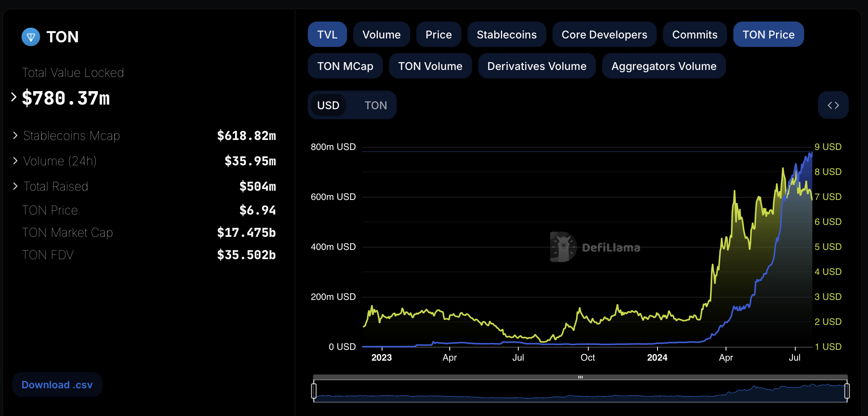This screenshot has height=416, width=868.
Task: Enable the TON MCap series
Action: click(345, 66)
